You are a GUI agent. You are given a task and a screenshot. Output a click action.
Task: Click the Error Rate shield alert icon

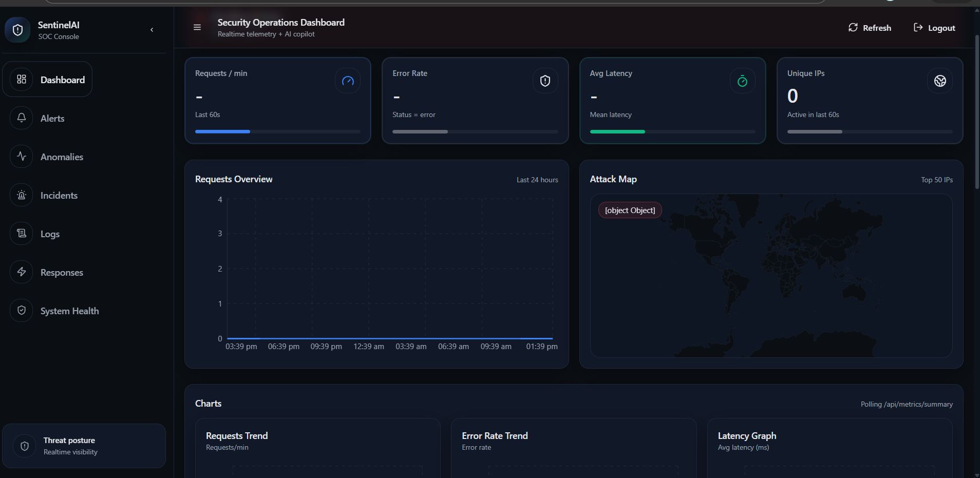tap(545, 81)
